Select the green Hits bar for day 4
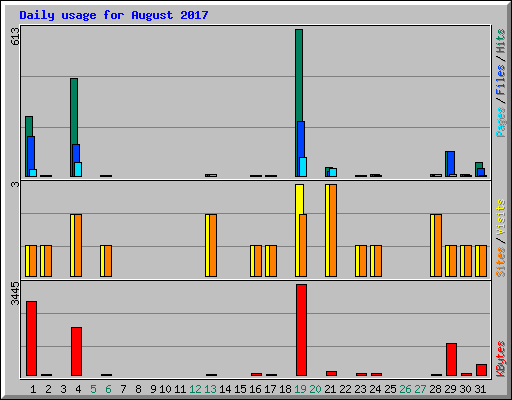The height and width of the screenshot is (400, 512). [74, 111]
